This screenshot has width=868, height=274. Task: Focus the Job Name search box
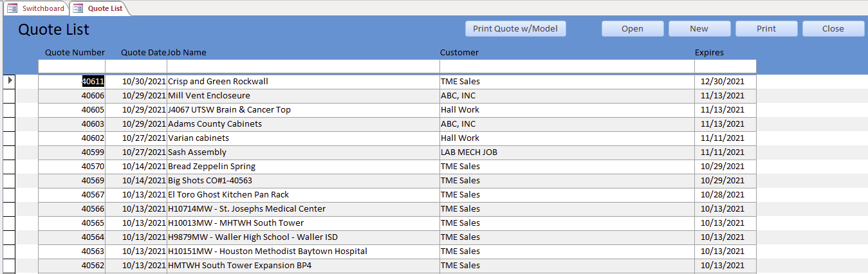(x=302, y=66)
